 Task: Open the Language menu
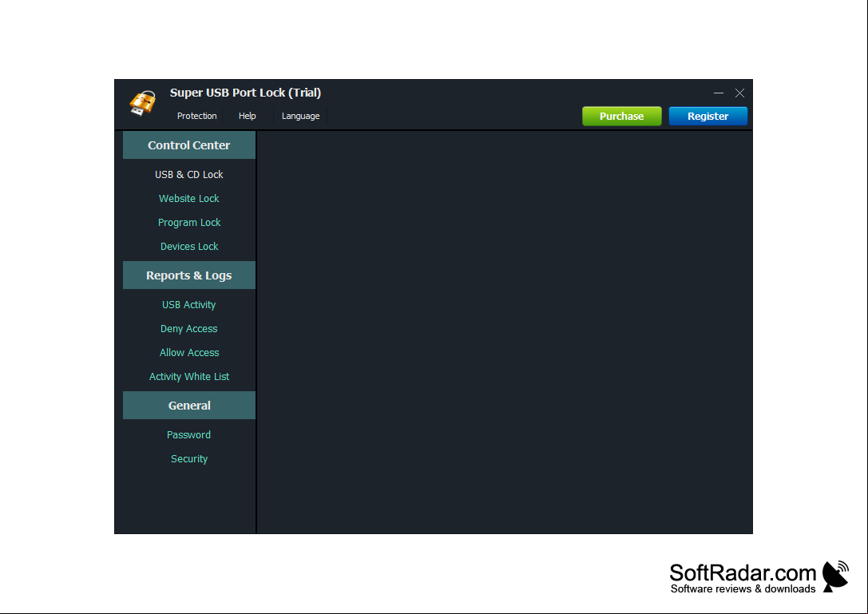pyautogui.click(x=300, y=116)
